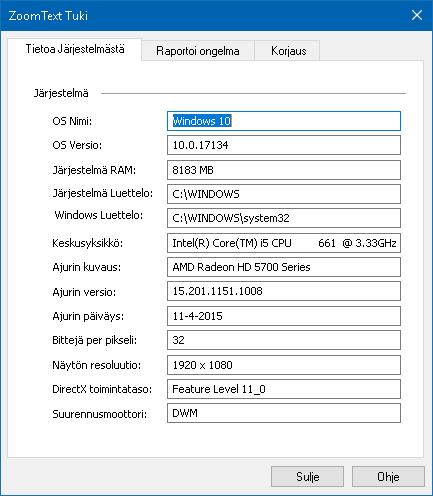The image size is (433, 496).
Task: Open help with the Ohje button
Action: (388, 476)
